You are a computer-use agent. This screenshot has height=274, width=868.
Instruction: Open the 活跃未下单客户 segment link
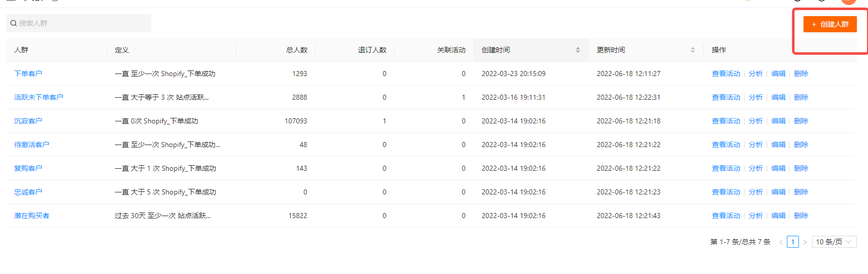point(39,97)
